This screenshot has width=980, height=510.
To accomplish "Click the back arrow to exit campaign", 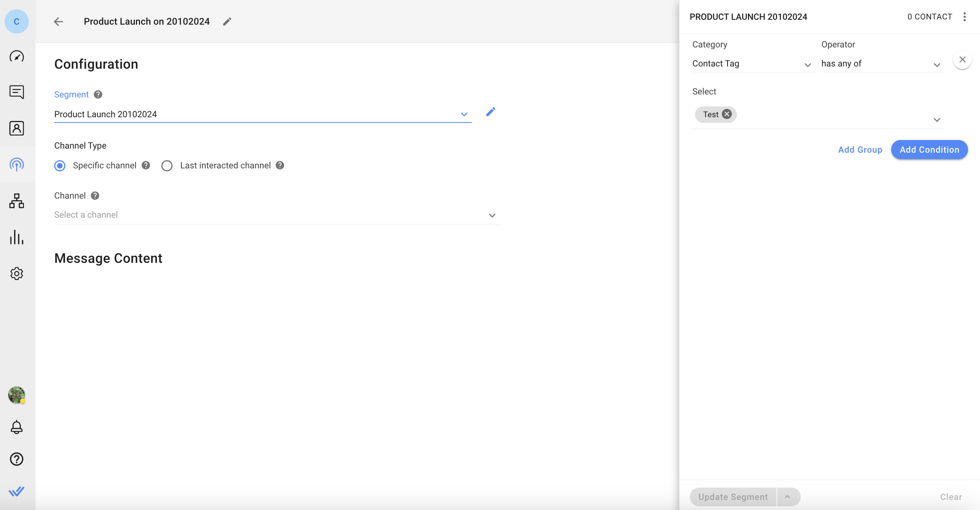I will [x=59, y=21].
